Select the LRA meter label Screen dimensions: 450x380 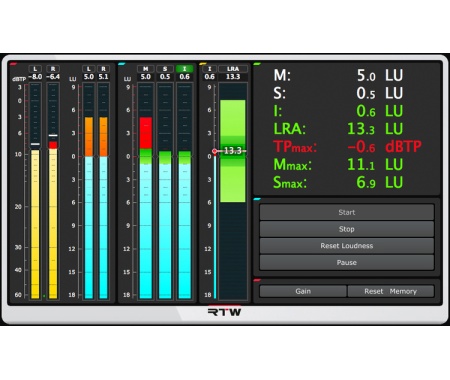pos(233,69)
